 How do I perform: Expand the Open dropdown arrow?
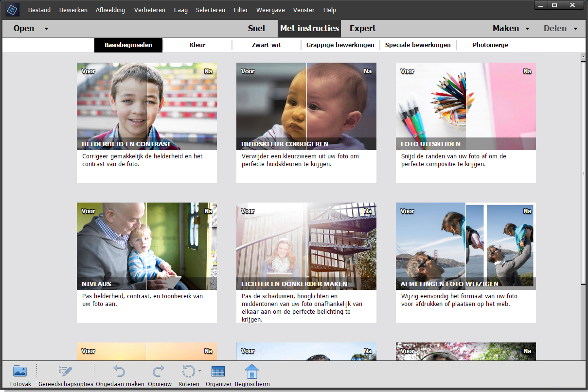[x=46, y=29]
